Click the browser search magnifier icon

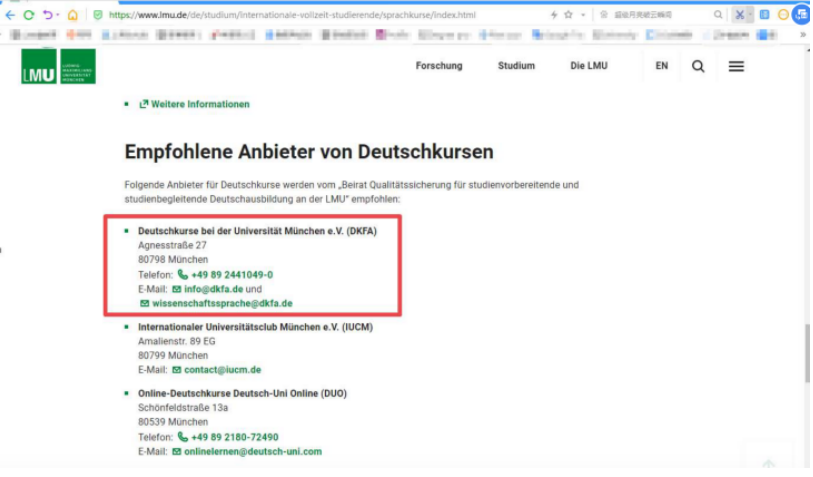pyautogui.click(x=718, y=15)
